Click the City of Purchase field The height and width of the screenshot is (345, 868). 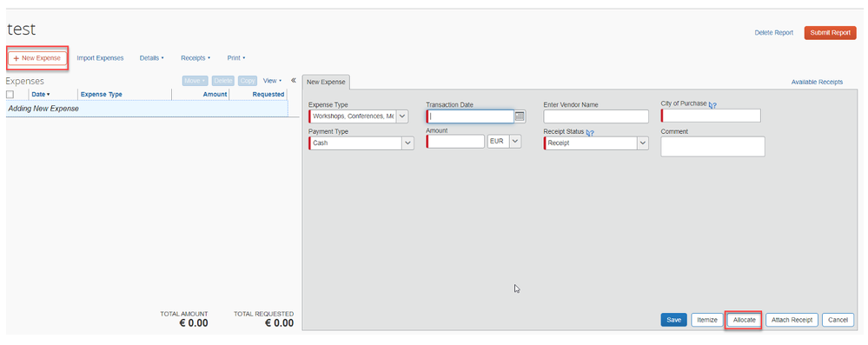[711, 116]
